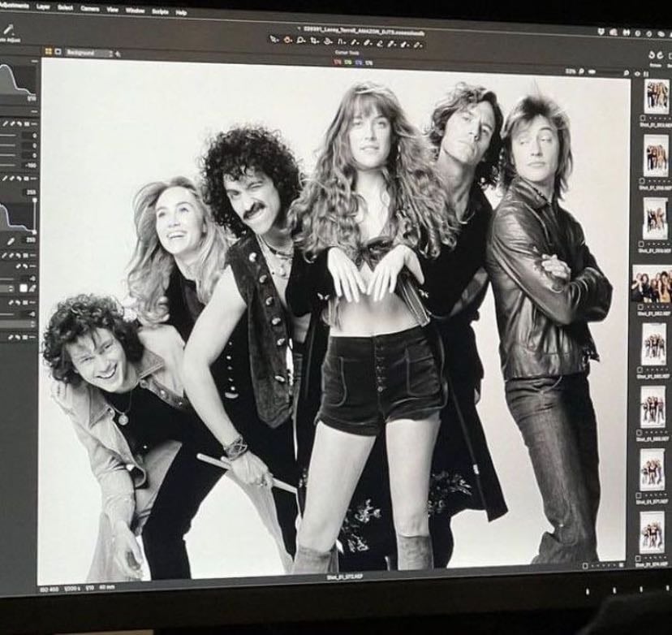
Task: Open the Layer menu
Action: point(43,6)
